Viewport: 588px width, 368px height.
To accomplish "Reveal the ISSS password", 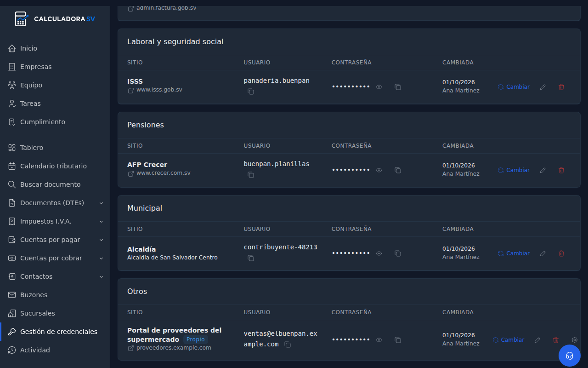I will (379, 87).
